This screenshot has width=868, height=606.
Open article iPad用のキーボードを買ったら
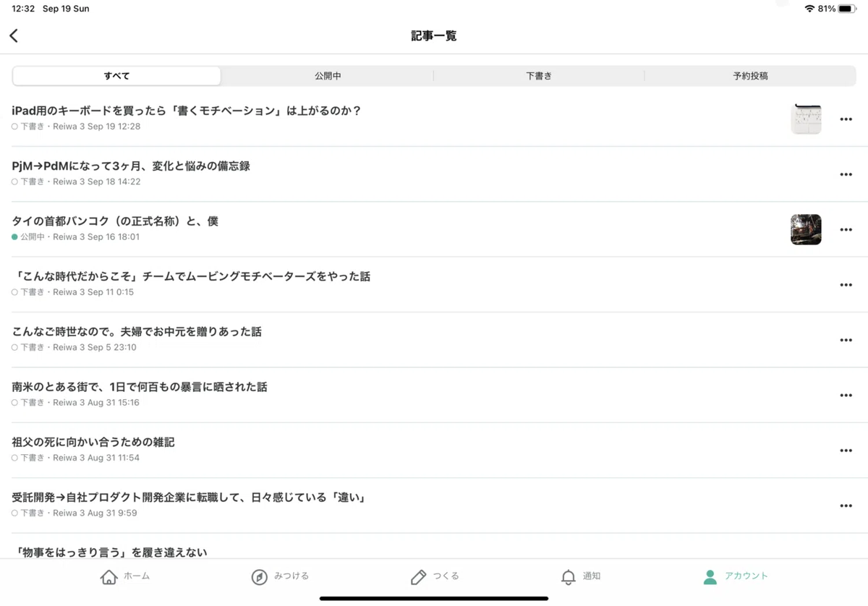pos(187,111)
